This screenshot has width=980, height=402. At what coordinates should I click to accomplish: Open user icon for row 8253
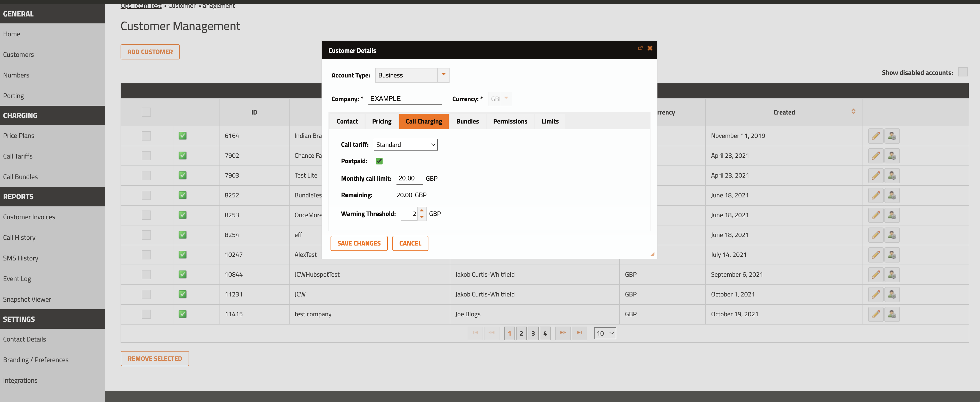892,215
